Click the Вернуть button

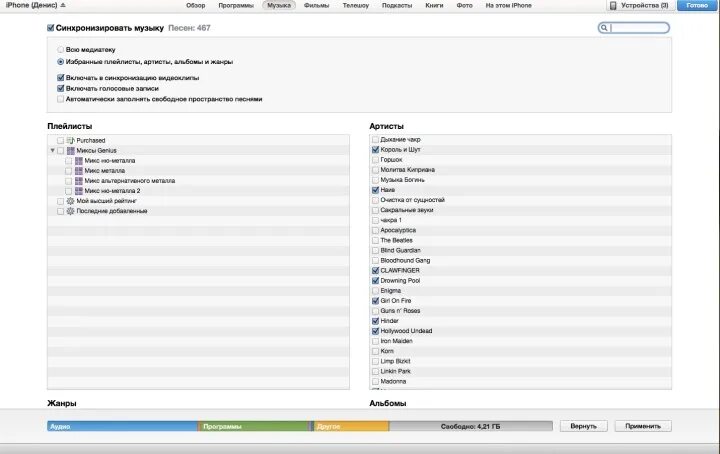583,426
